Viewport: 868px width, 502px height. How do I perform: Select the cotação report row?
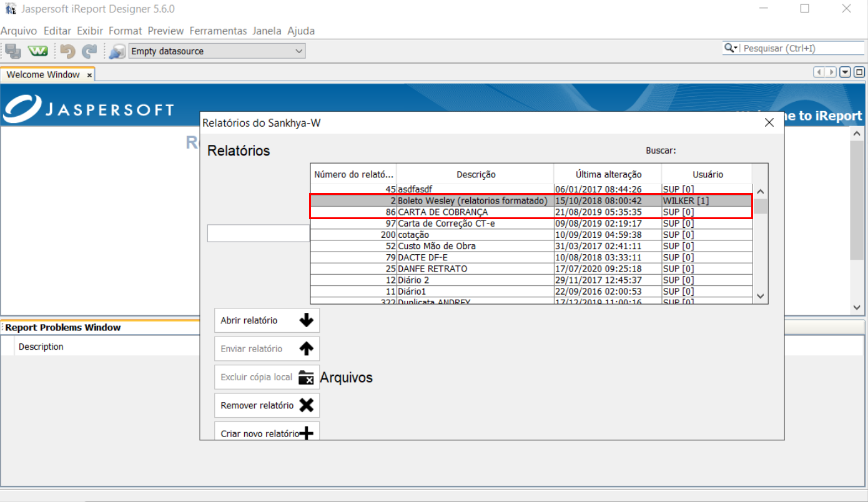[531, 235]
